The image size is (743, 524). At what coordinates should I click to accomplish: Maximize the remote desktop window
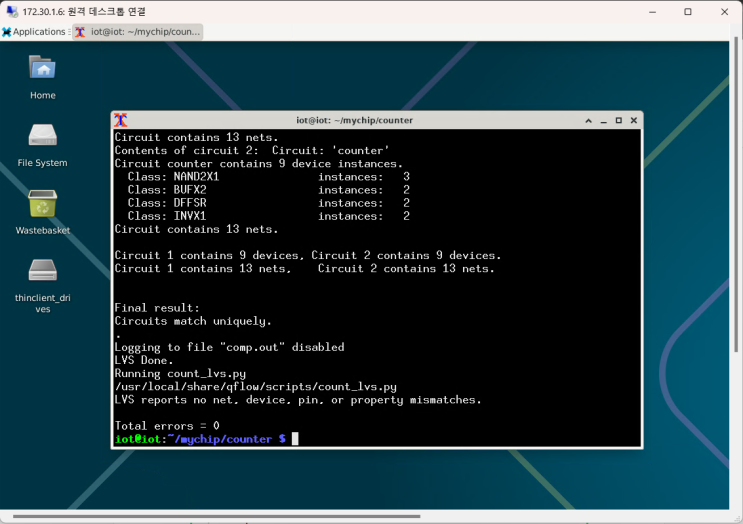[x=688, y=12]
